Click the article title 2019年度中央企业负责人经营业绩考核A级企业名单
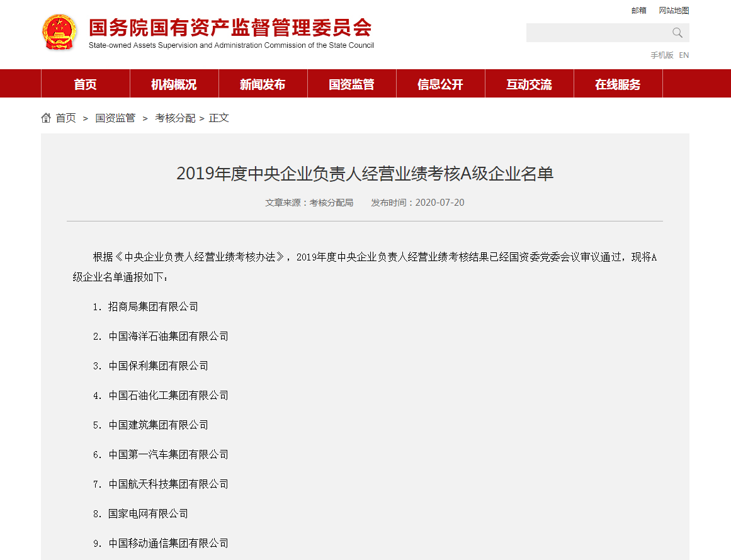 [365, 174]
